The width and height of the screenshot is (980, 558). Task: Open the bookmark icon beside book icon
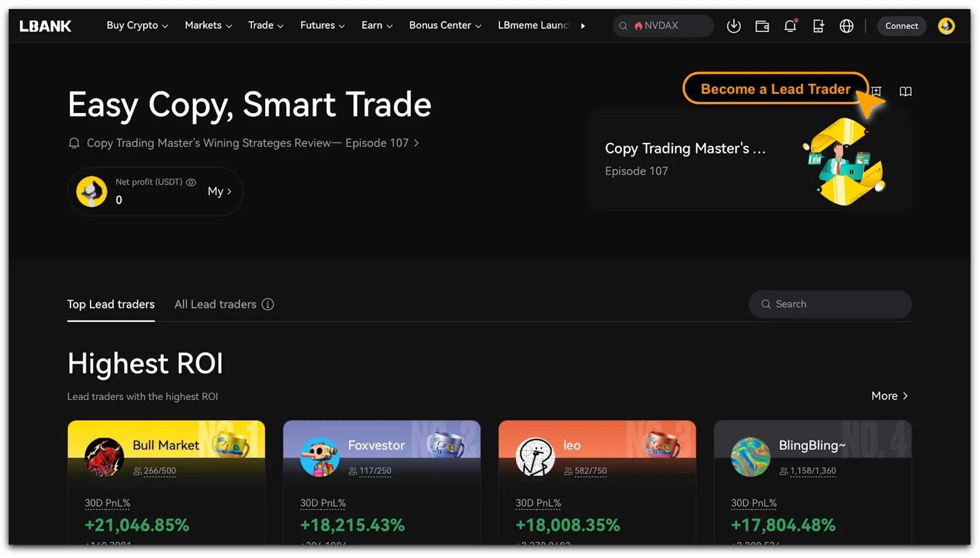coord(877,91)
